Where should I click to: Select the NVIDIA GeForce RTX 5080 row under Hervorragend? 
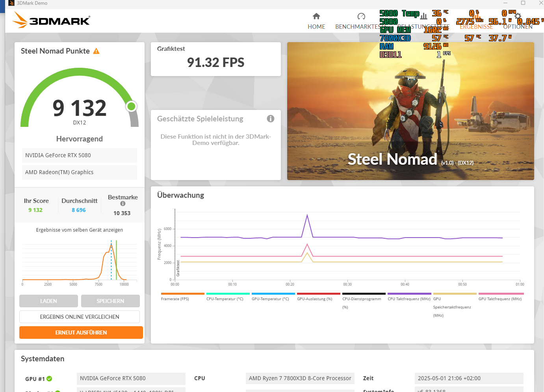click(x=80, y=155)
